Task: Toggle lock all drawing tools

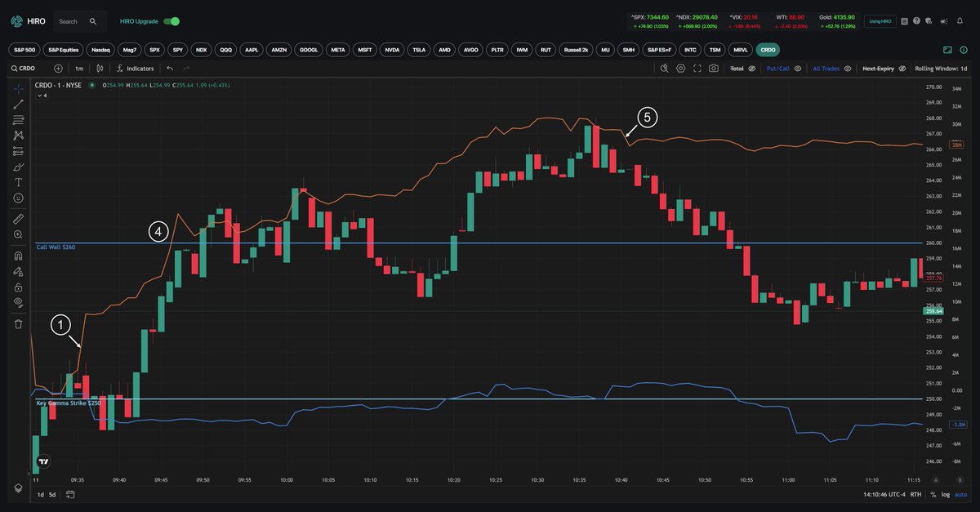Action: [x=18, y=287]
